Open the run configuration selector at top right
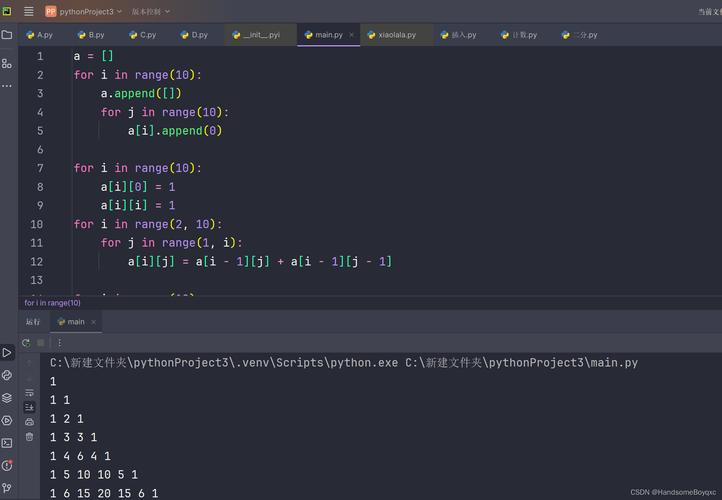The image size is (722, 500). [710, 12]
